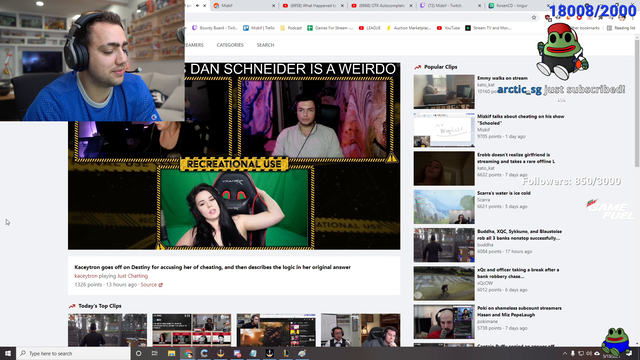Open the Erobb clip thumbnail
This screenshot has width=640, height=360.
444,168
